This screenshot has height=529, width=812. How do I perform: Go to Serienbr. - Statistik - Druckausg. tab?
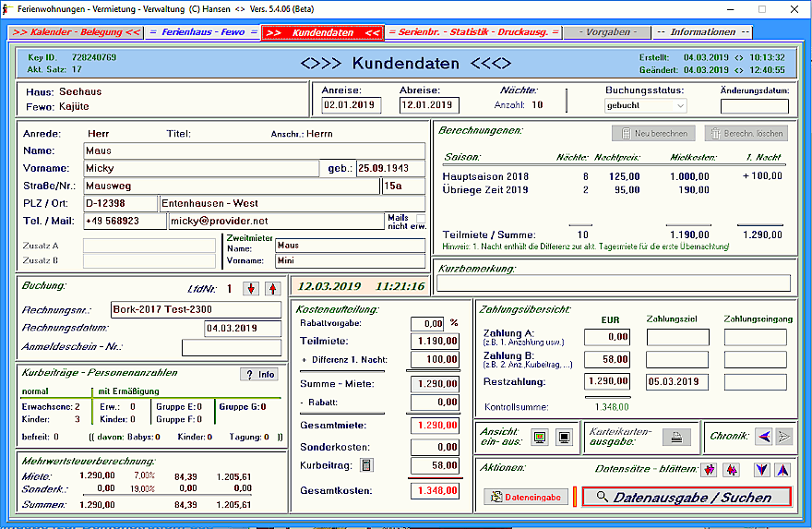pyautogui.click(x=473, y=32)
